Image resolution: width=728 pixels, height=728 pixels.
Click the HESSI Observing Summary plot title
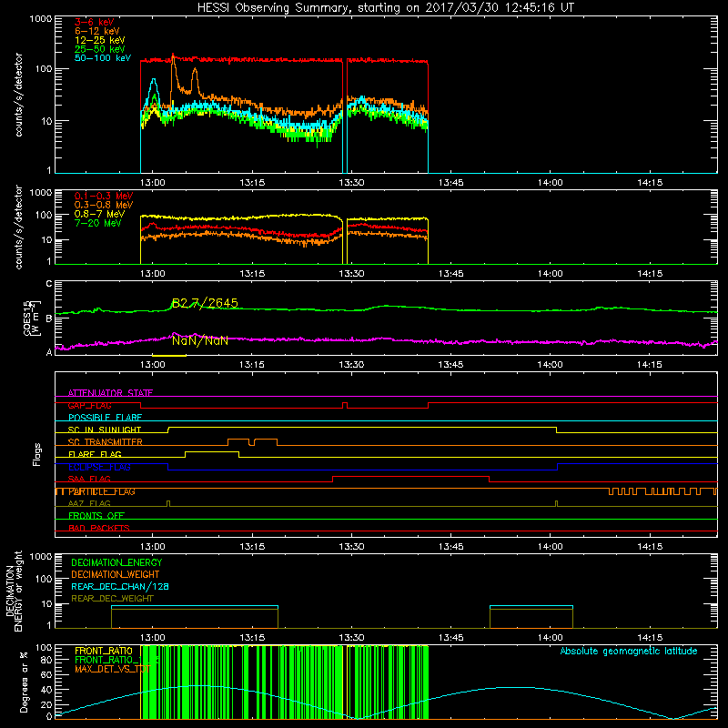[x=386, y=8]
